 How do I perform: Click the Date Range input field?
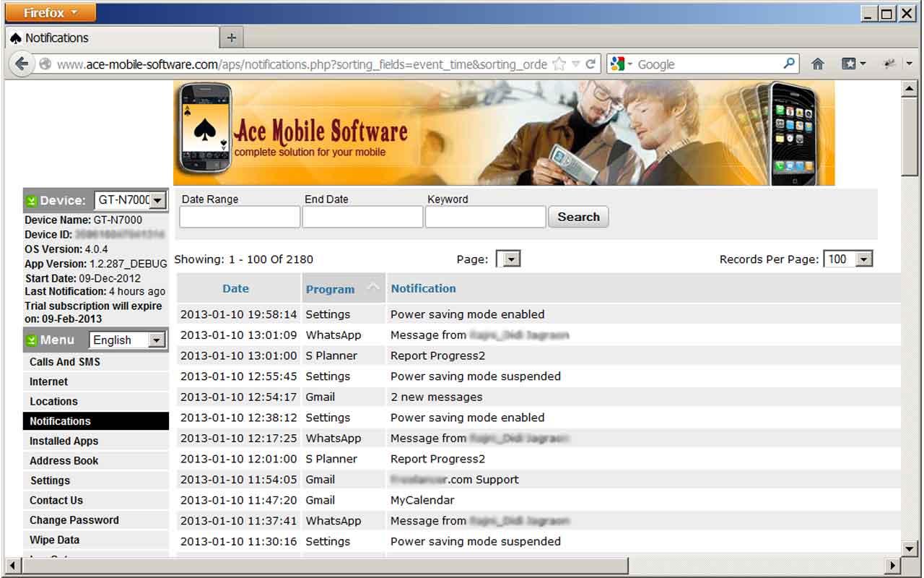pyautogui.click(x=240, y=217)
